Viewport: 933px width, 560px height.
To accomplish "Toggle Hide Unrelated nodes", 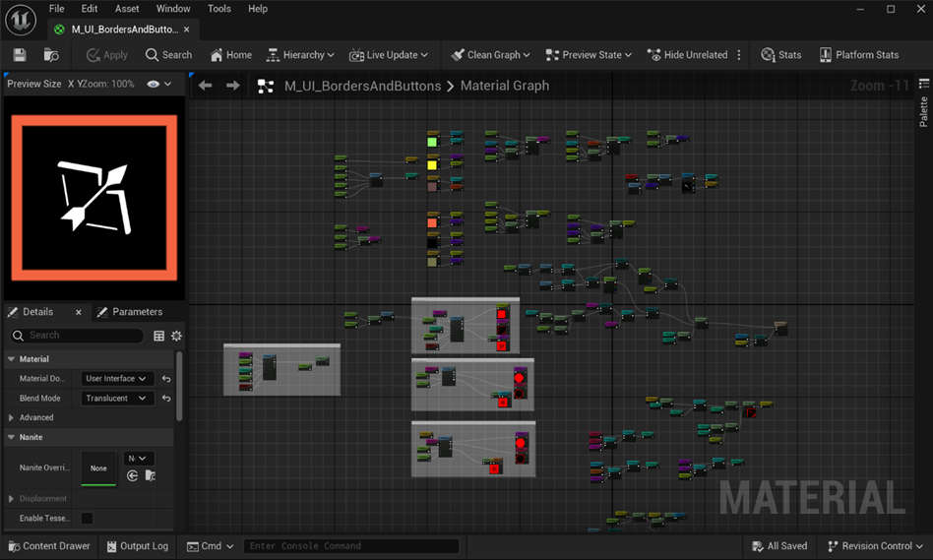I will pyautogui.click(x=687, y=55).
